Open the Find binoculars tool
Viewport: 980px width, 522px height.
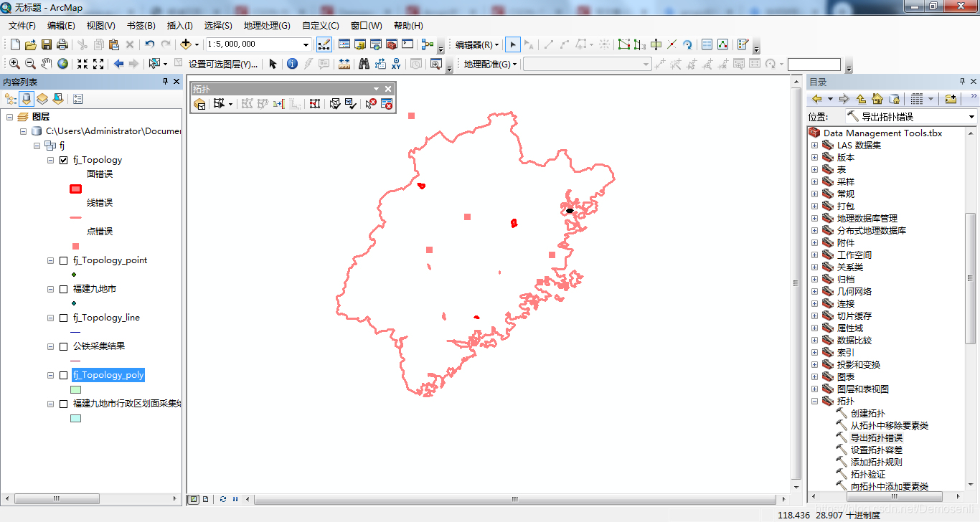tap(364, 64)
